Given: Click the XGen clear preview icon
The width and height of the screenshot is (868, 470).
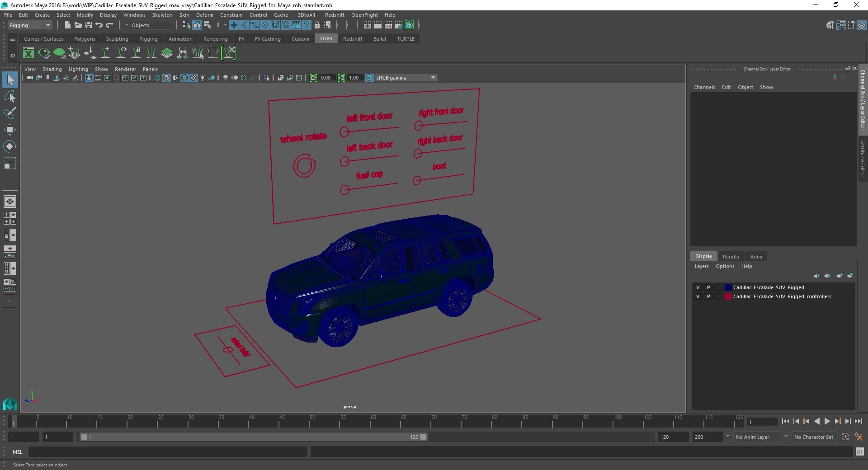Looking at the screenshot, I should 59,53.
